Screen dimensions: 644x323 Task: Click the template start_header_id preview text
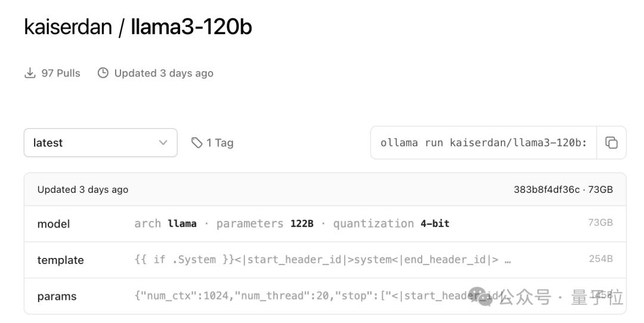tap(323, 260)
